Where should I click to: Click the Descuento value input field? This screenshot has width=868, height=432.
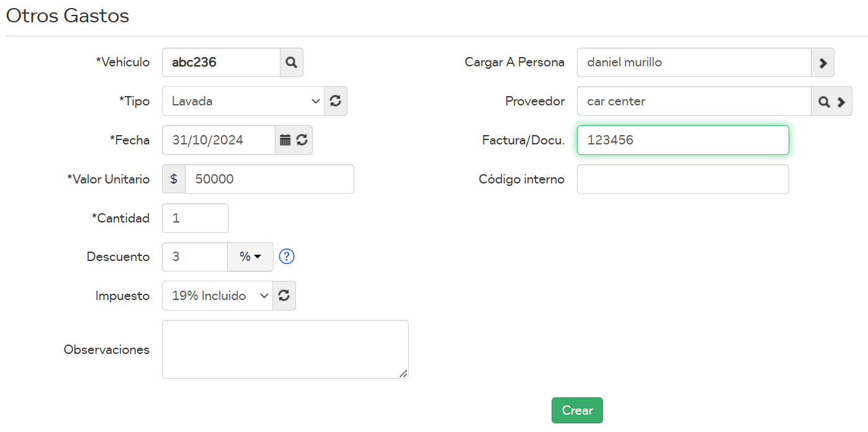[195, 257]
